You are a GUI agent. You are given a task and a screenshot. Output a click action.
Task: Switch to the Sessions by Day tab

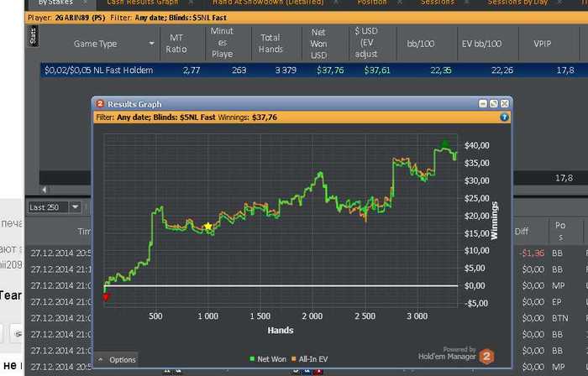(517, 3)
